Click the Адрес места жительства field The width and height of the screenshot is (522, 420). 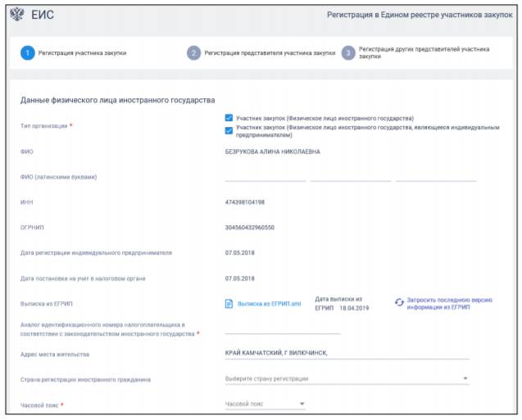tap(346, 353)
